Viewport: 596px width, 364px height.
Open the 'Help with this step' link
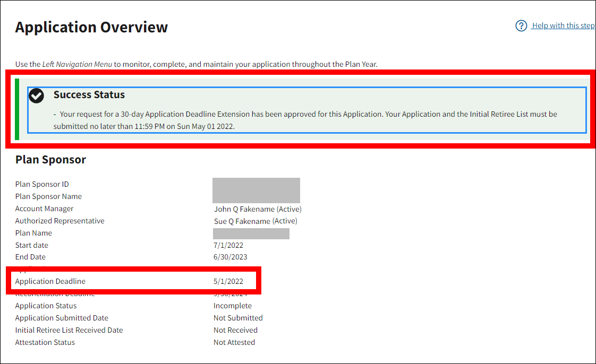click(563, 26)
